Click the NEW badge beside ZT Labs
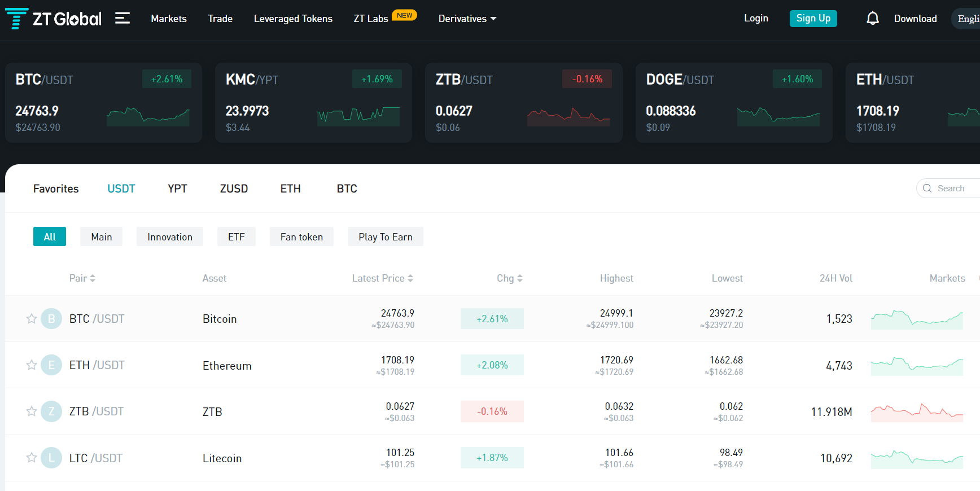Screen dimensions: 980x491 click(x=404, y=15)
